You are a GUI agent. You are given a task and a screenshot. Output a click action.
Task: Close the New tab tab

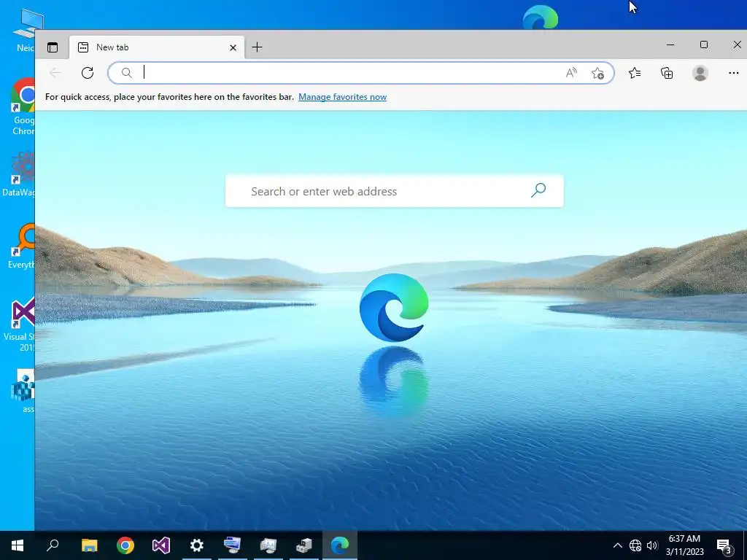(233, 47)
